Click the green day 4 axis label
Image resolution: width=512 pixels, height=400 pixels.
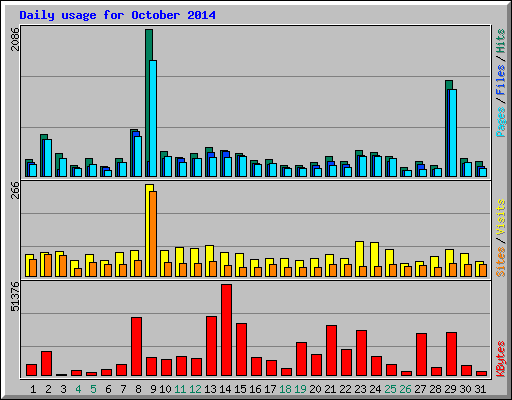click(x=78, y=389)
